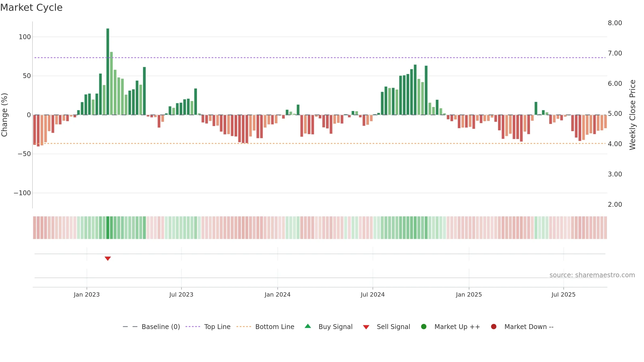Viewport: 644px width, 362px height.
Task: Toggle Sell Signal legend entry
Action: (386, 327)
